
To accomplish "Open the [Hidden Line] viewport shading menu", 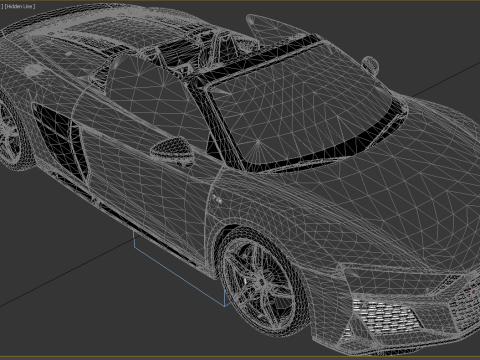I will coord(20,6).
